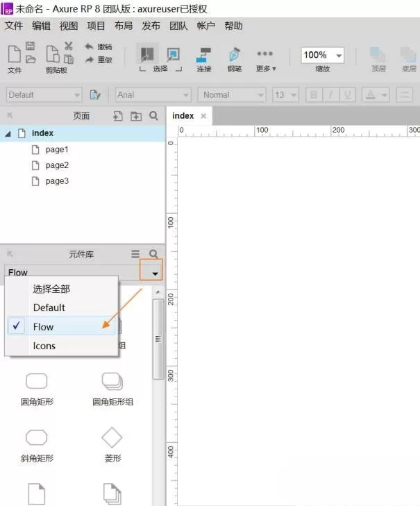Screen dimensions: 420x506
Task: Open the Normal font weight dropdown
Action: point(232,95)
